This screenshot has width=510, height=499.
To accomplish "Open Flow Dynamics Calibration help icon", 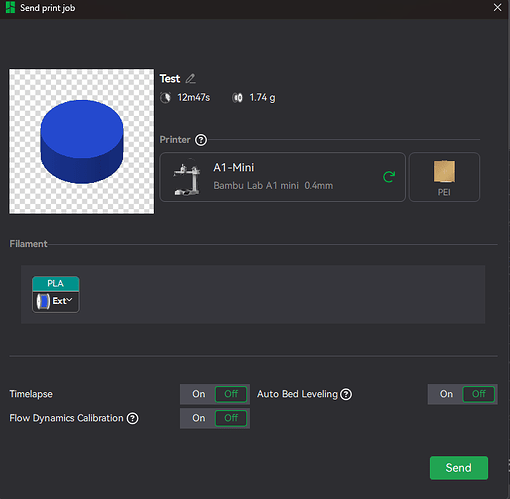I will click(133, 418).
